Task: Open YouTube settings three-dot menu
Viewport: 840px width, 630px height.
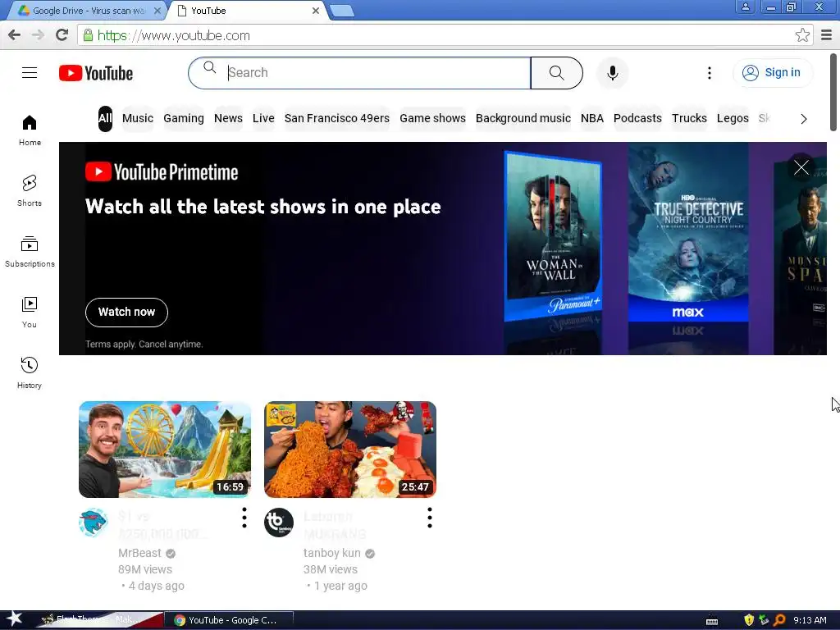Action: pyautogui.click(x=710, y=73)
